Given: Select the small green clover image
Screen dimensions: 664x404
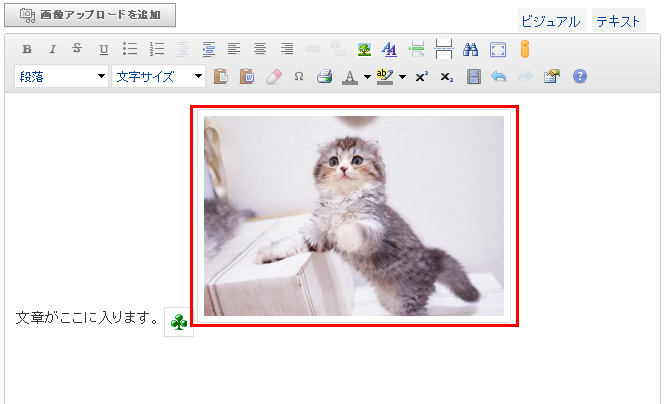Looking at the screenshot, I should coord(179,322).
